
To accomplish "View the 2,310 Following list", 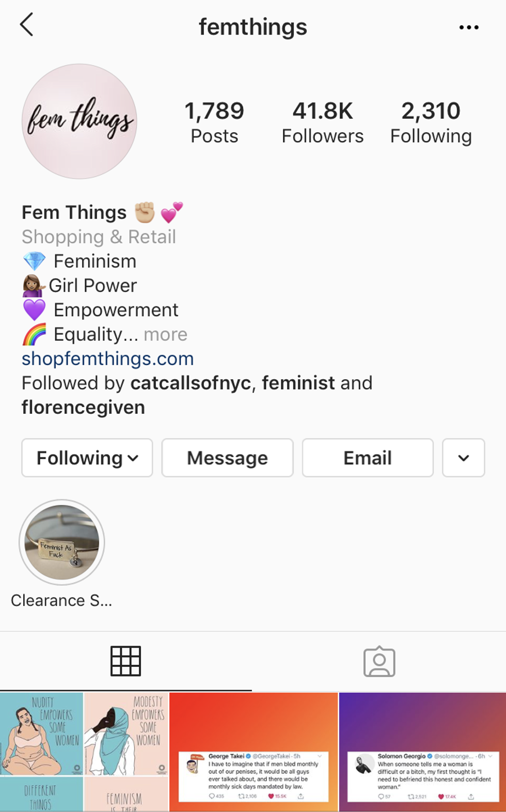I will pos(431,122).
